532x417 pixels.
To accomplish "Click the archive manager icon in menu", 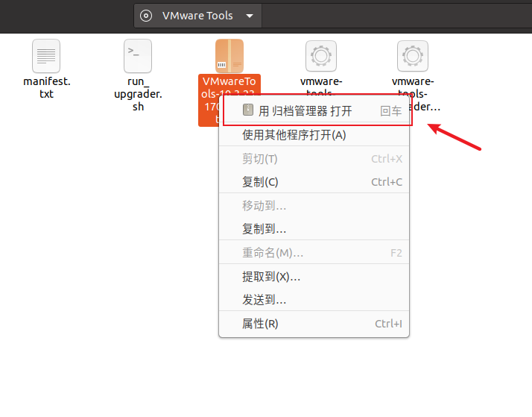I will [248, 110].
